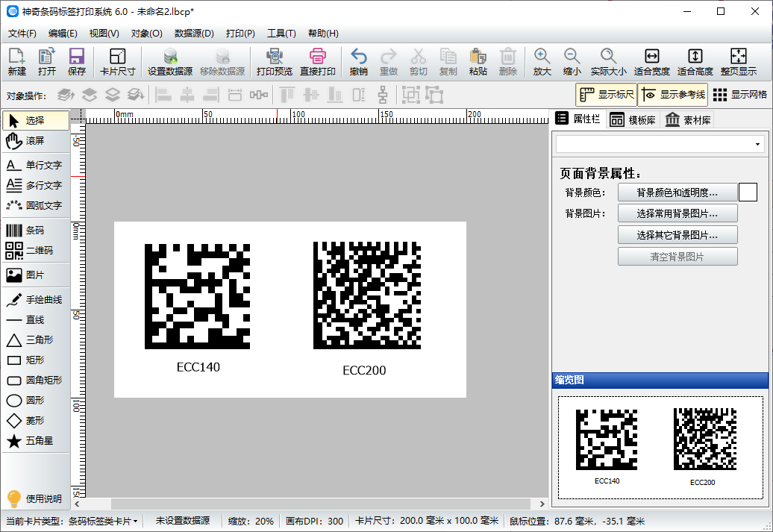The image size is (773, 532).
Task: Toggle 显示网格 grid display
Action: 740,95
